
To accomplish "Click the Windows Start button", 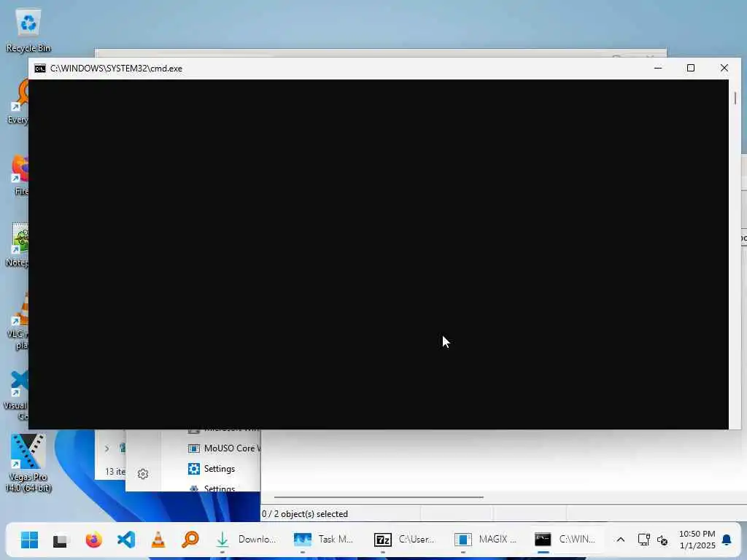I will (29, 540).
